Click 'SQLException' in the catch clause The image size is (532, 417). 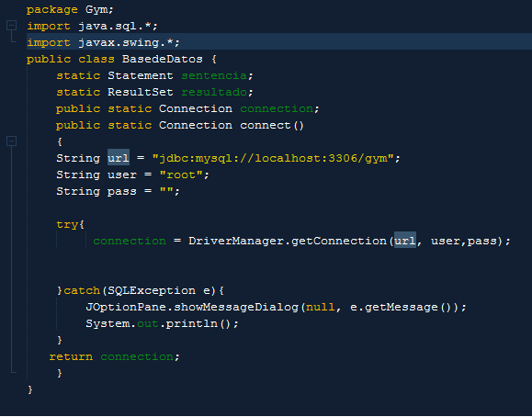pos(152,291)
